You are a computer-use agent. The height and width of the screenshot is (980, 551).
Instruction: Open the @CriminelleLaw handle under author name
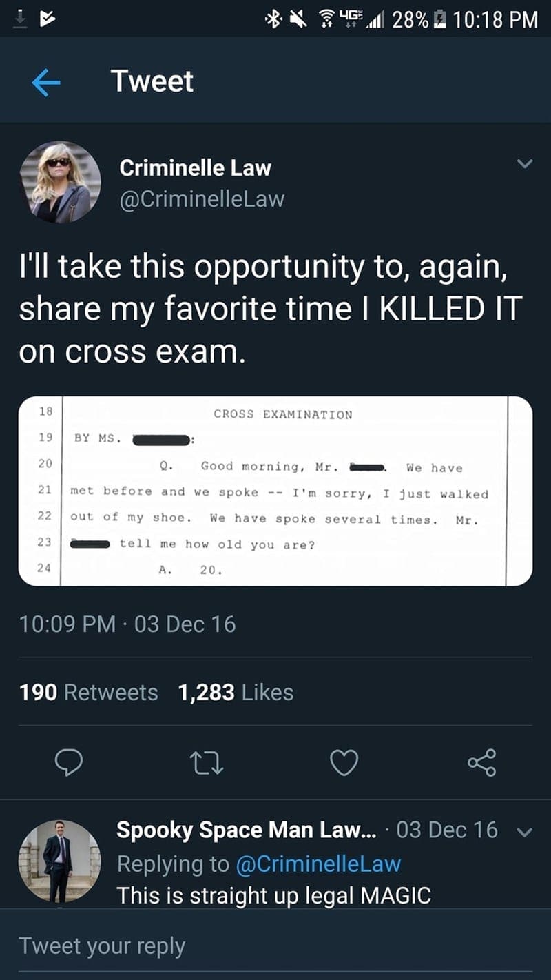202,199
